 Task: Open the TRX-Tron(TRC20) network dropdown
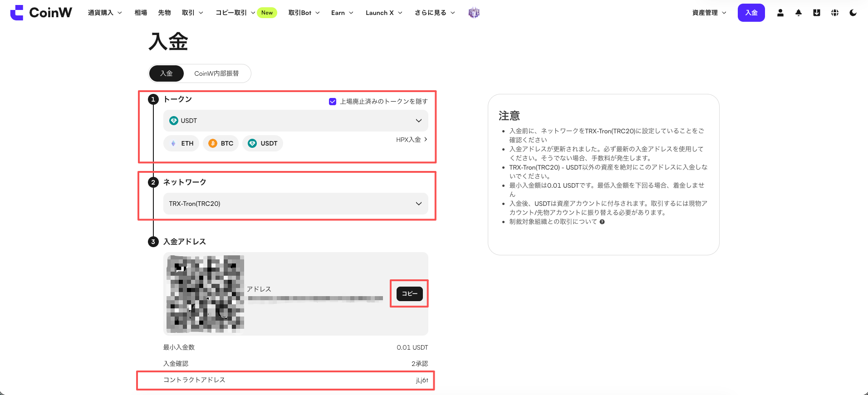(x=296, y=204)
